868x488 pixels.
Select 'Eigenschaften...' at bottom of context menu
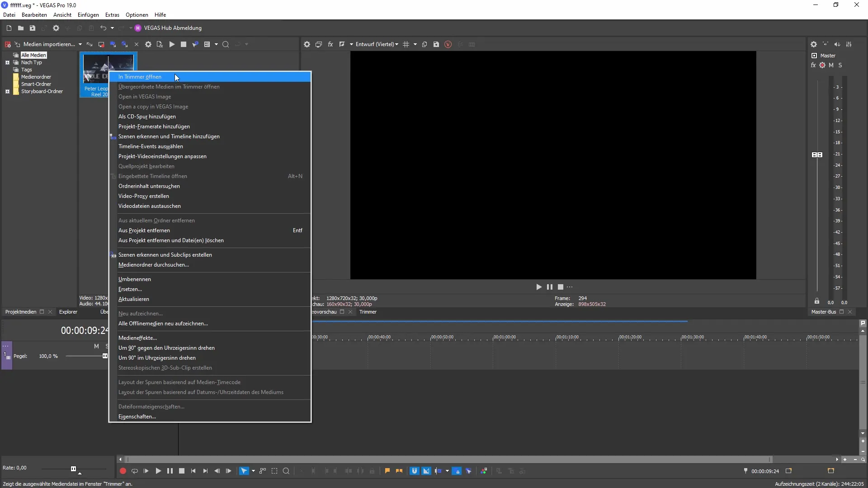point(137,416)
